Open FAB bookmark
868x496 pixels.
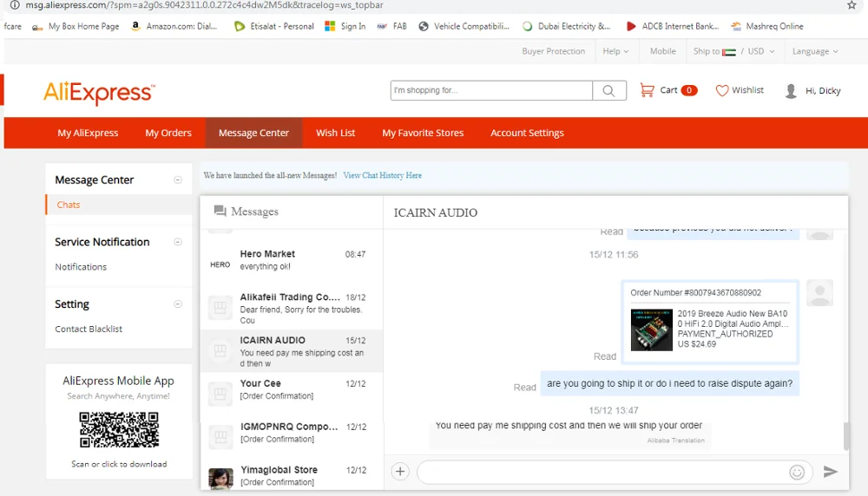coord(392,26)
